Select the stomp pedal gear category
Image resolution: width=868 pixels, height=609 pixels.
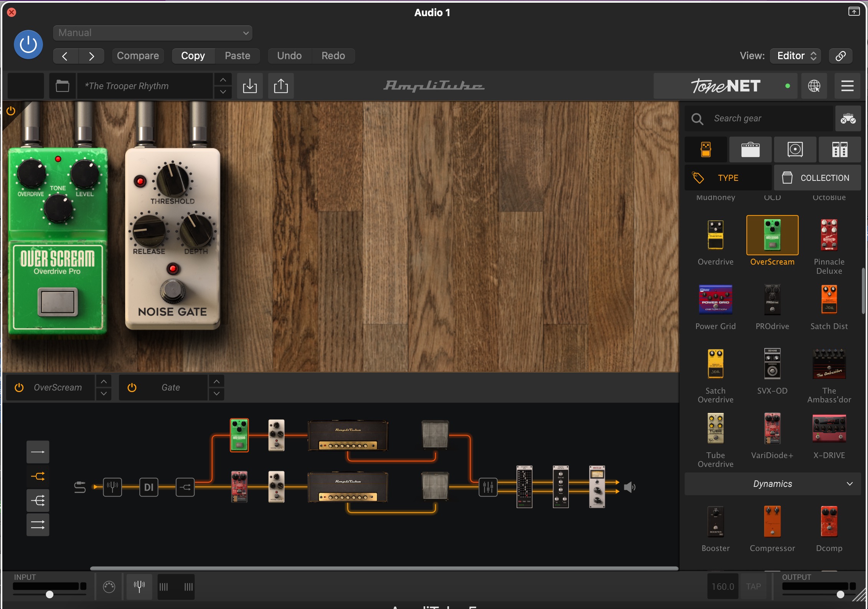point(706,149)
